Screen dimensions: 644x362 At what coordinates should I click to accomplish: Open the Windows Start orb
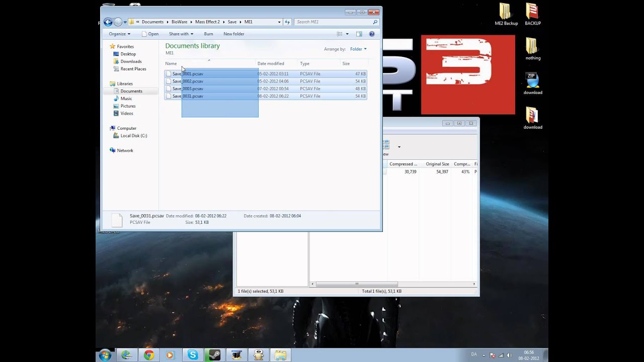coord(105,355)
